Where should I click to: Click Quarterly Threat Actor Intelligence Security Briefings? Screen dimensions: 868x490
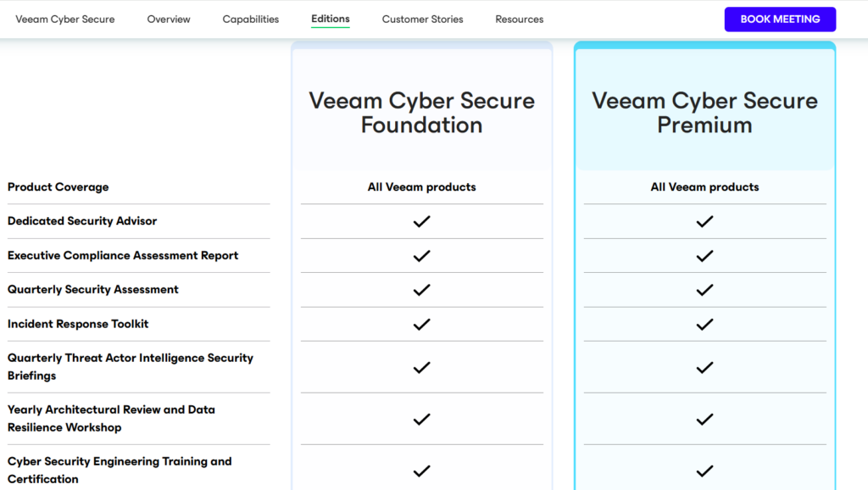coord(130,366)
